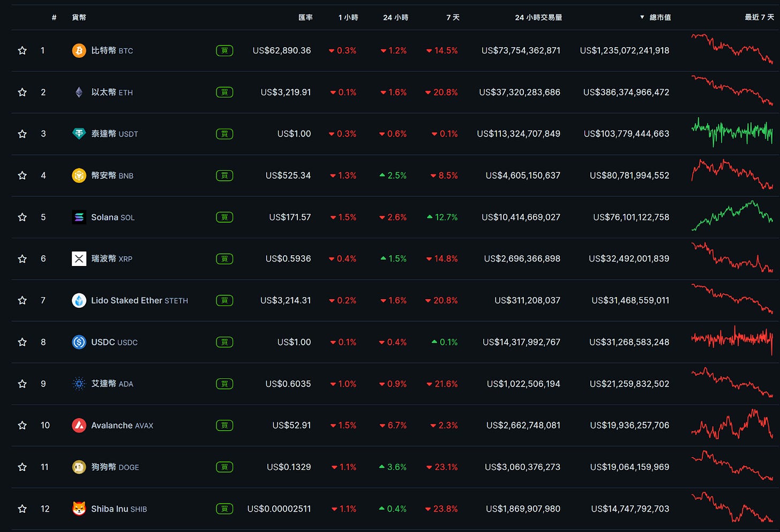The width and height of the screenshot is (780, 532).
Task: Sort by 匯率 column header
Action: click(305, 17)
